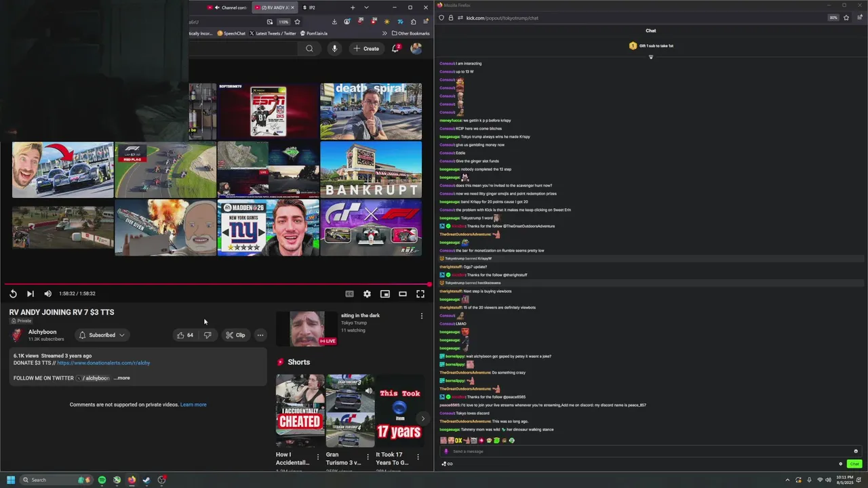868x488 pixels.
Task: Click the YouTube search magnifier button
Action: 309,48
